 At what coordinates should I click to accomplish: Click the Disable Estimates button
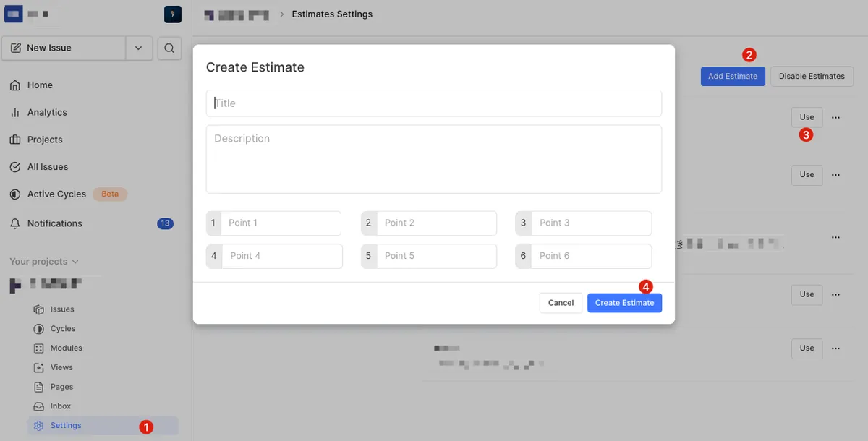click(x=812, y=77)
